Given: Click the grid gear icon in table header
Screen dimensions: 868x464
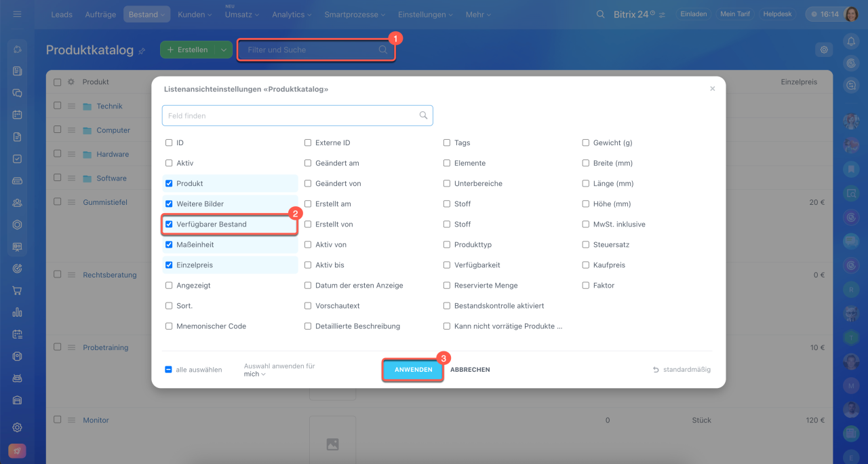Looking at the screenshot, I should pos(71,82).
